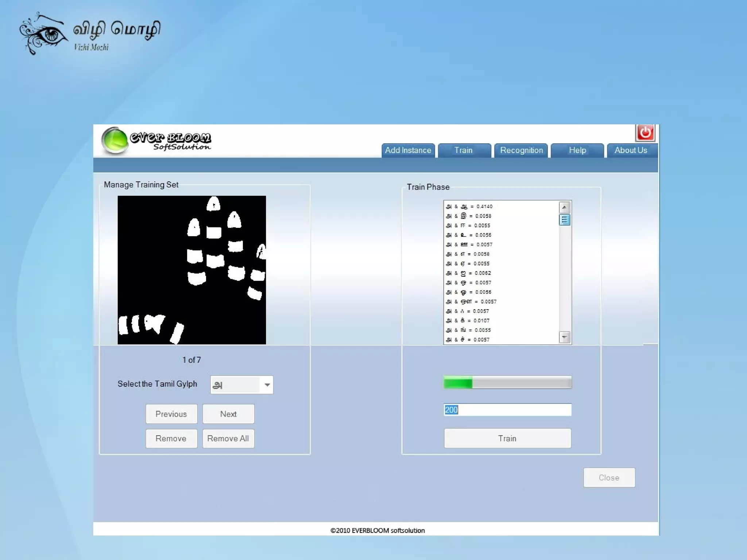Open the Recognition tab

coord(521,150)
